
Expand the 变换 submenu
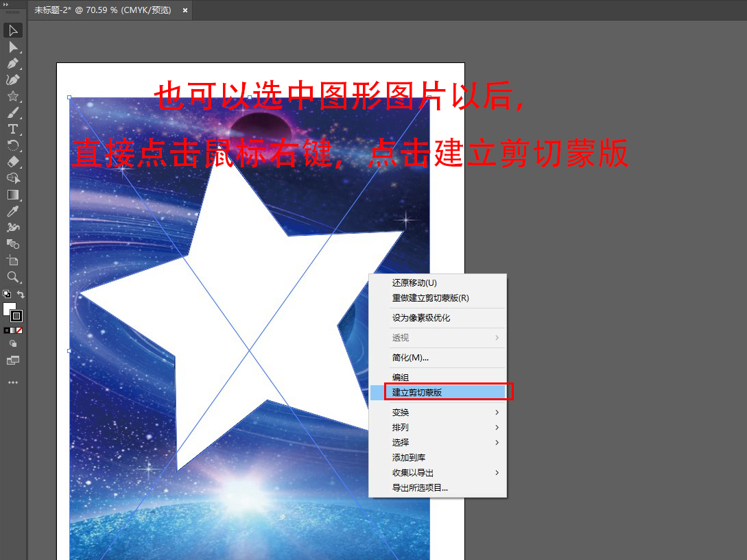pyautogui.click(x=445, y=413)
